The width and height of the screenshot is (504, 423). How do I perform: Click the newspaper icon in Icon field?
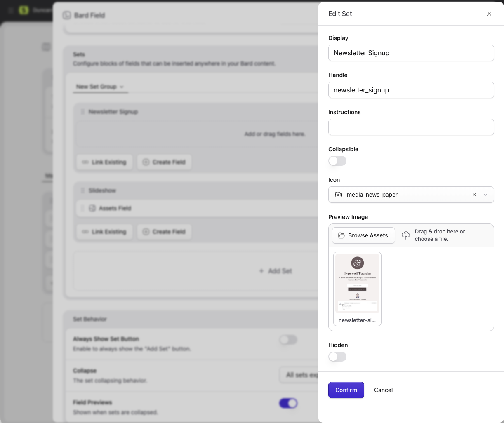339,195
